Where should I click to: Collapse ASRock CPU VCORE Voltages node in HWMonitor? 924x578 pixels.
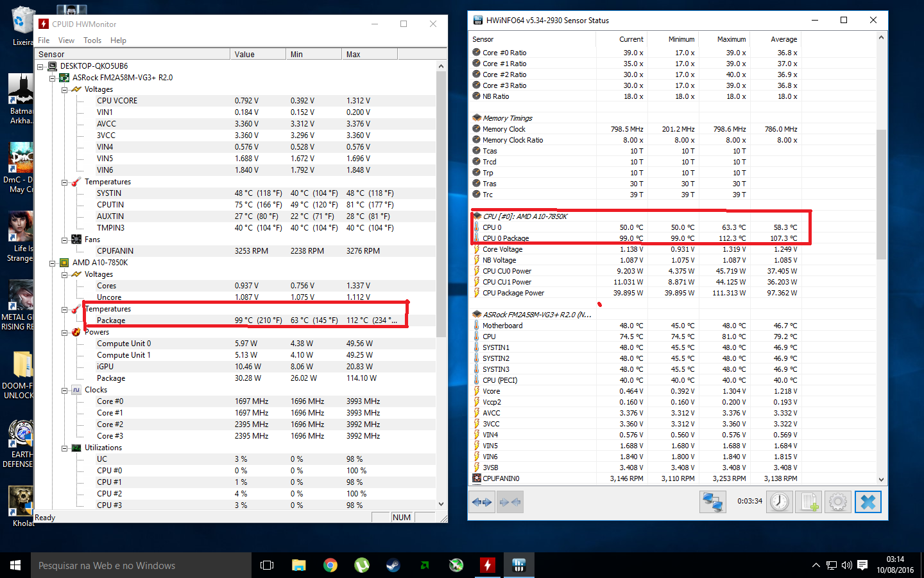pyautogui.click(x=65, y=89)
